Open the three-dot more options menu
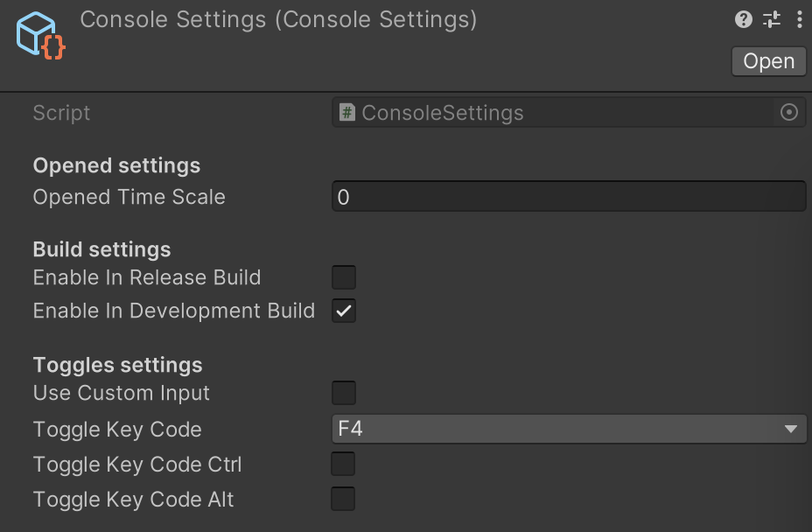Image resolution: width=812 pixels, height=532 pixels. click(x=800, y=19)
